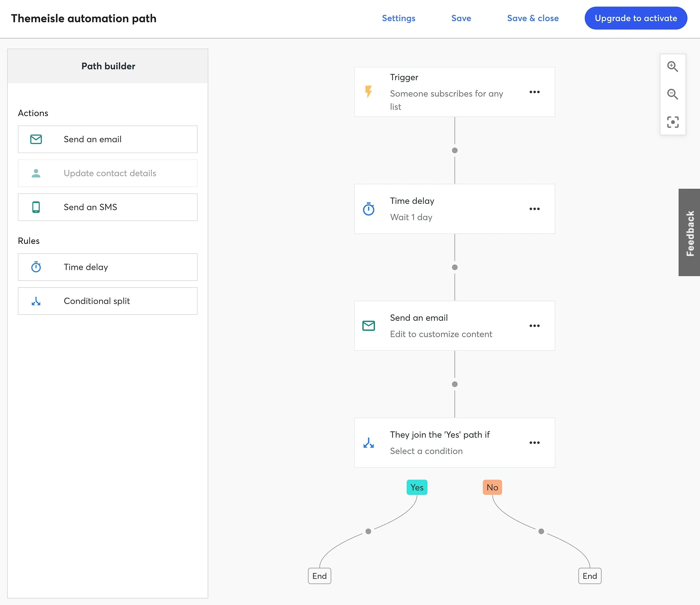
Task: Click the three-dot menu on Trigger node
Action: click(x=534, y=92)
